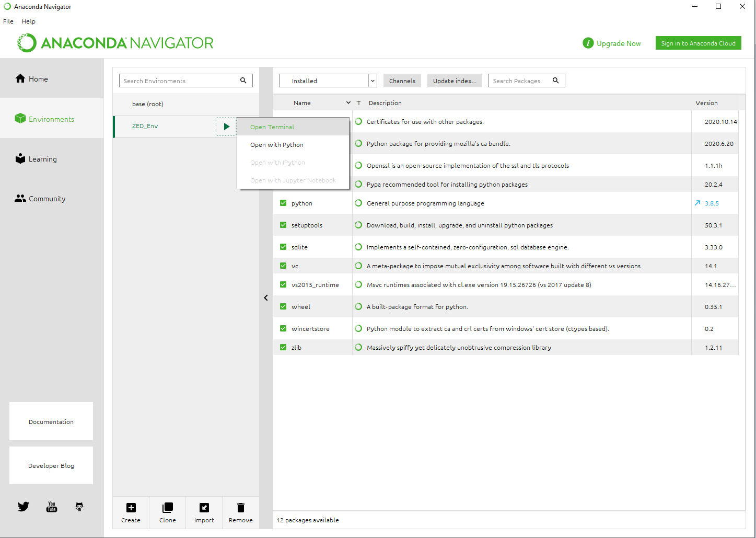Screen dimensions: 756x538
Task: Select Open Terminal from the context menu
Action: click(x=272, y=127)
